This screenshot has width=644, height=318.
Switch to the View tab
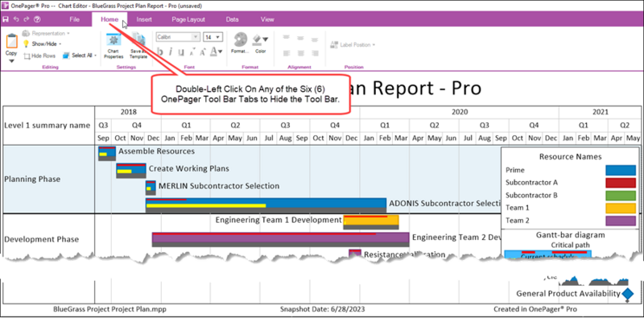[267, 19]
